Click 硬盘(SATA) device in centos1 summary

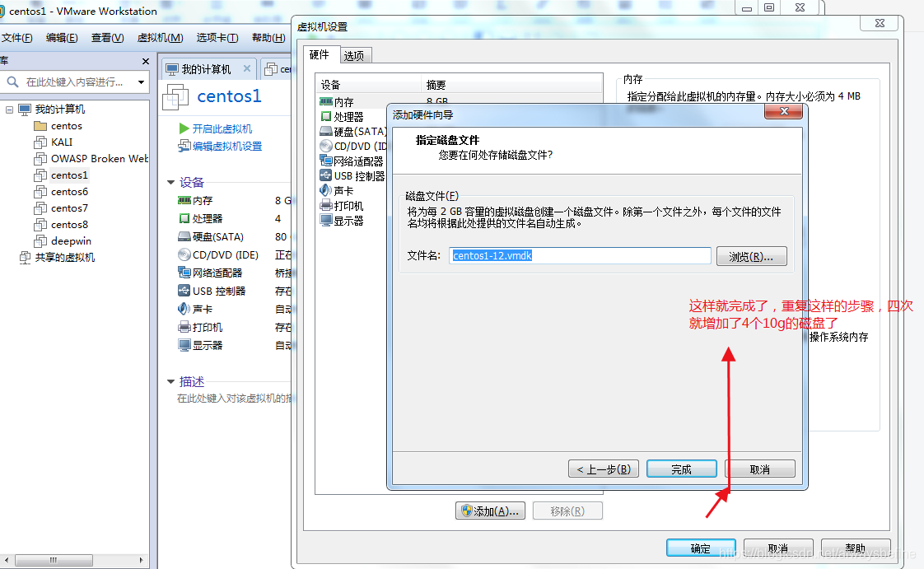(211, 237)
